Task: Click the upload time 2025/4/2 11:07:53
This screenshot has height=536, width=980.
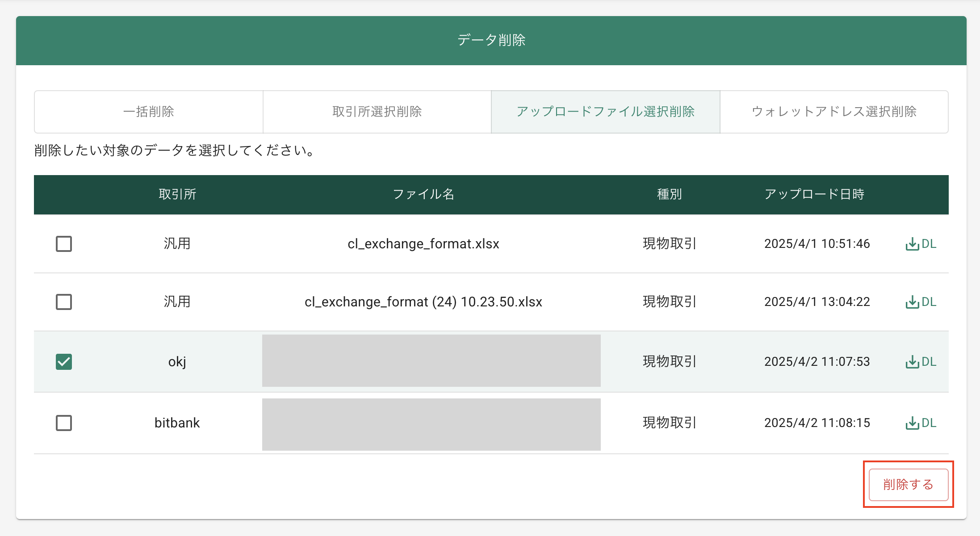Action: tap(817, 362)
